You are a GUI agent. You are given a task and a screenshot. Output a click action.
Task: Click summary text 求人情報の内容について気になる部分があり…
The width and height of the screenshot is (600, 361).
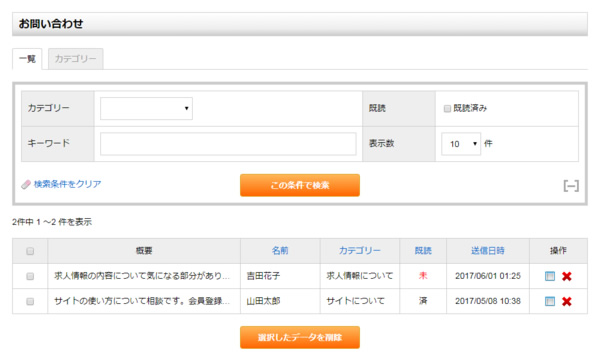pos(142,276)
